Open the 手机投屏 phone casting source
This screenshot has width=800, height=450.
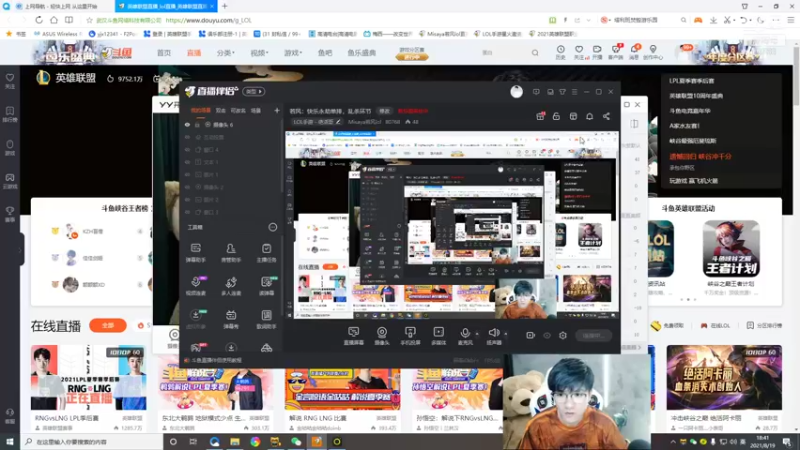point(410,336)
